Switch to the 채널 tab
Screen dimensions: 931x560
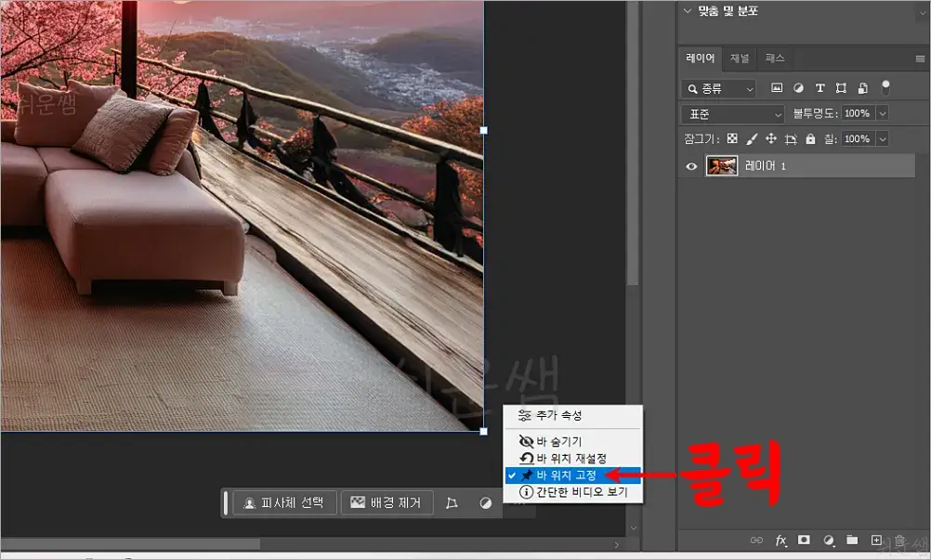[x=741, y=58]
